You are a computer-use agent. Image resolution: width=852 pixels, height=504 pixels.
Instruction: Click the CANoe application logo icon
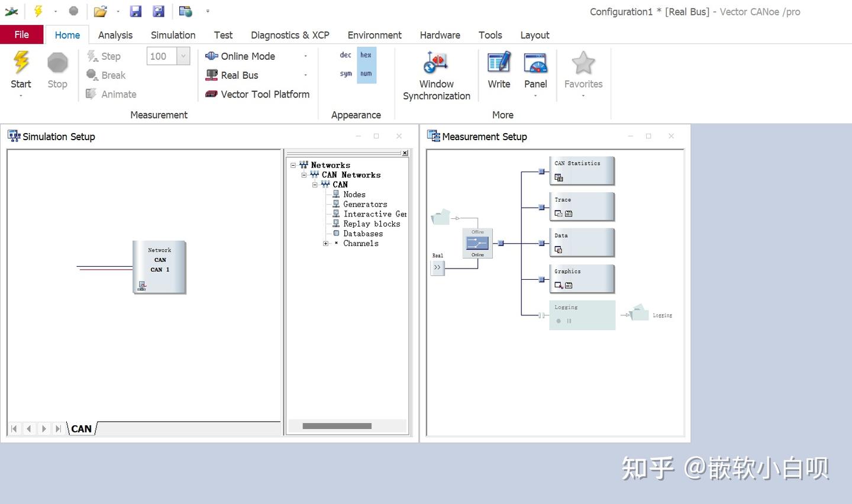pos(11,11)
